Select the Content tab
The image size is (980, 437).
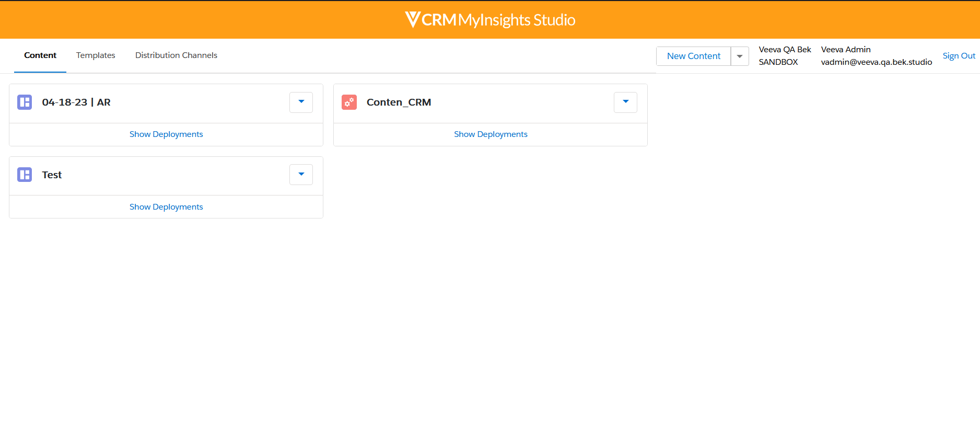[x=40, y=55]
